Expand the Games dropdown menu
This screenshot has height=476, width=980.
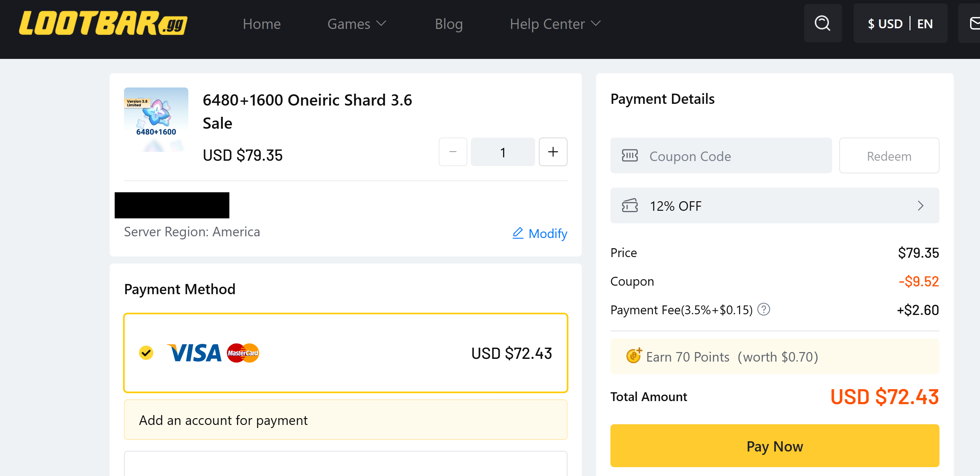click(x=356, y=24)
